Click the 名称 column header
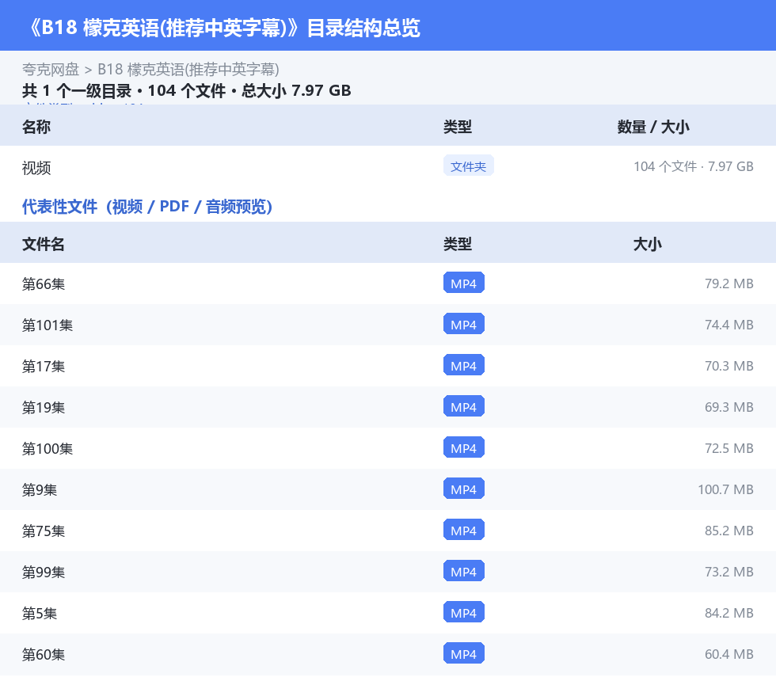This screenshot has height=700, width=776. 36,127
